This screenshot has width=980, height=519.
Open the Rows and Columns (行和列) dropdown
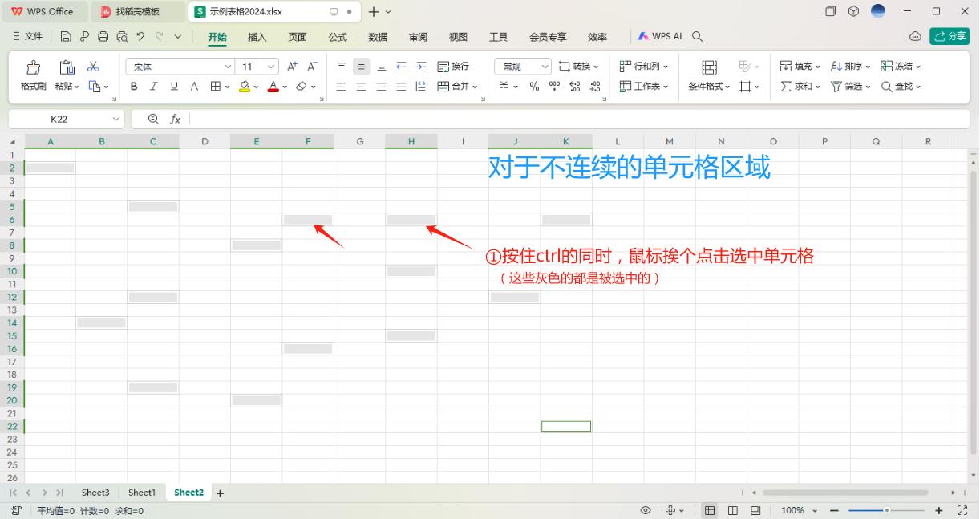click(x=643, y=67)
